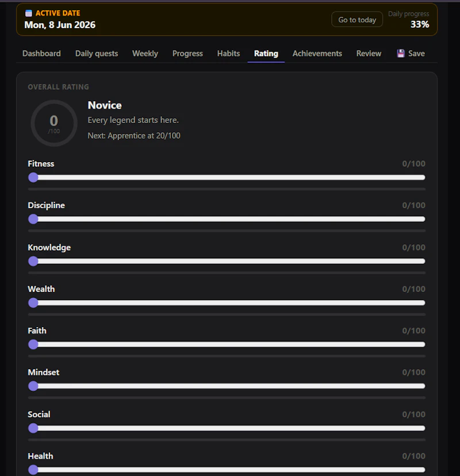Click the Discipline 0/100 score value
This screenshot has width=460, height=476.
point(413,205)
